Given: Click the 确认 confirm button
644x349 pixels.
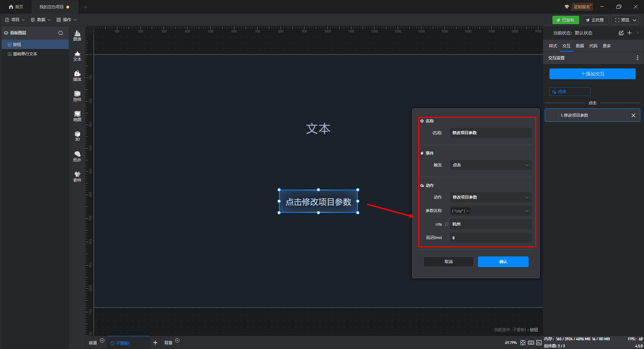Looking at the screenshot, I should 503,262.
